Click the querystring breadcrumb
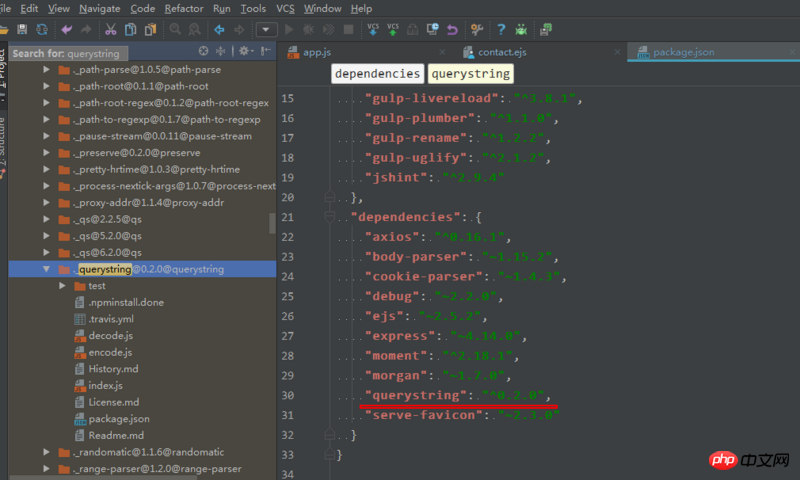 point(470,73)
